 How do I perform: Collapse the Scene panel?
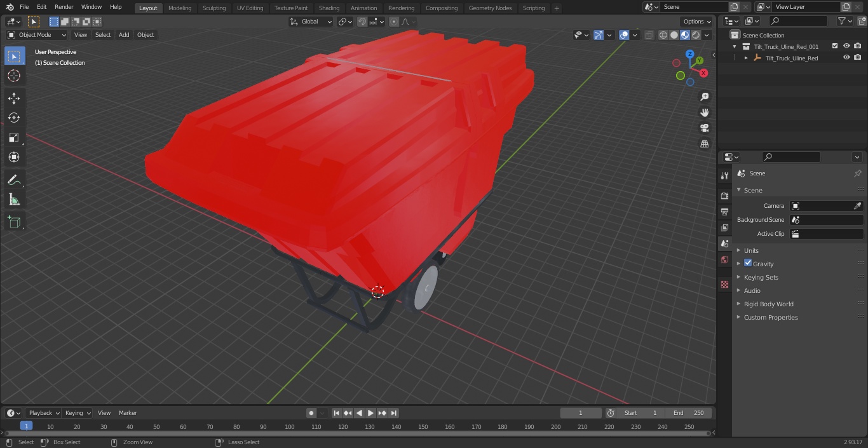[x=738, y=190]
